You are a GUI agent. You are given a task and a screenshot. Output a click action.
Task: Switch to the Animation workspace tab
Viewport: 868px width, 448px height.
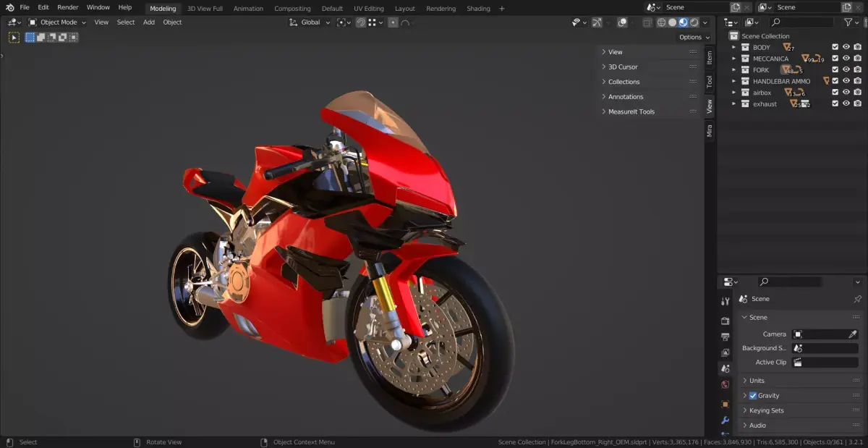point(248,9)
